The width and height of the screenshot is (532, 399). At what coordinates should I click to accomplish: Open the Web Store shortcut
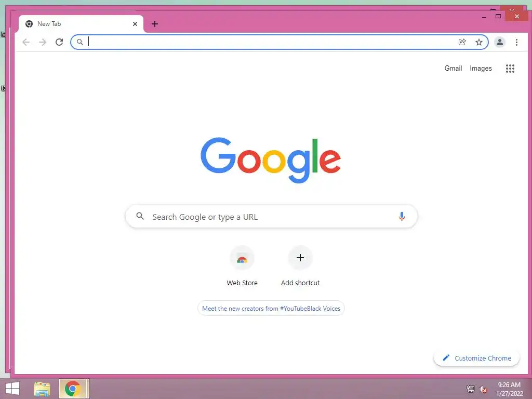point(242,267)
